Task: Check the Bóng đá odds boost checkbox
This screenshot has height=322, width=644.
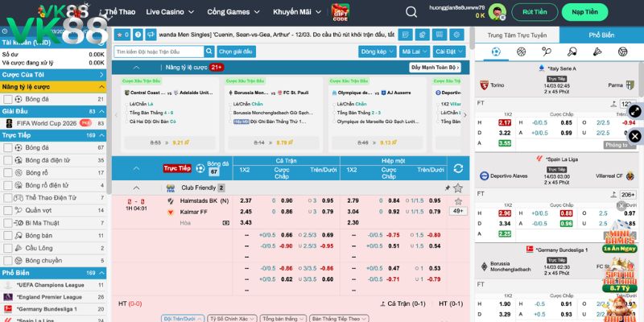Action: (x=8, y=99)
